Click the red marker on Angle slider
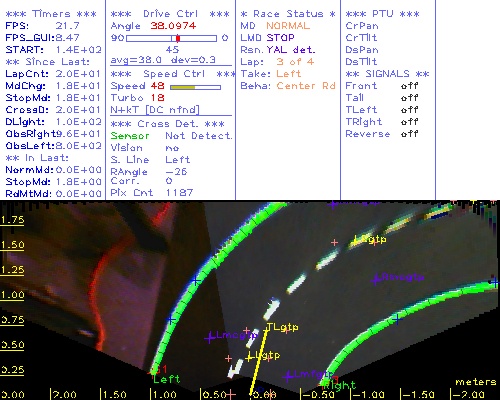The height and width of the screenshot is (400, 500). click(178, 38)
